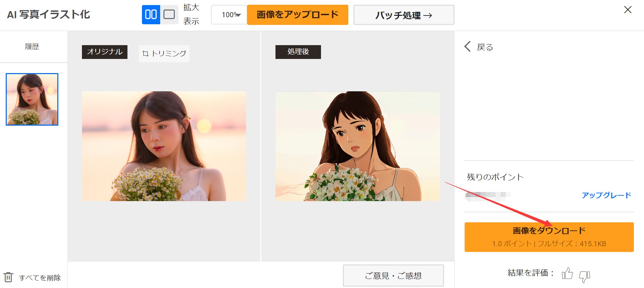Click the processed illustration preview
The height and width of the screenshot is (288, 644).
point(357,146)
